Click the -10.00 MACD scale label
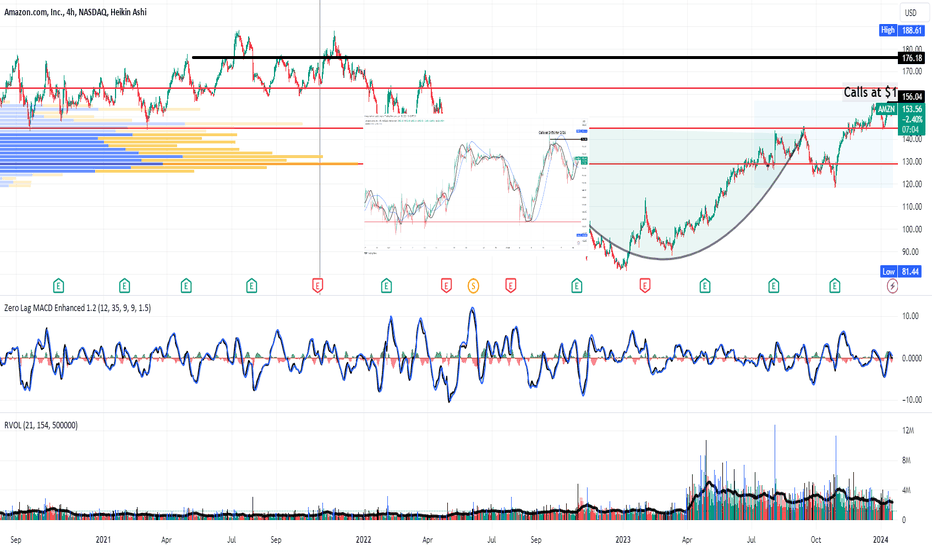 911,400
